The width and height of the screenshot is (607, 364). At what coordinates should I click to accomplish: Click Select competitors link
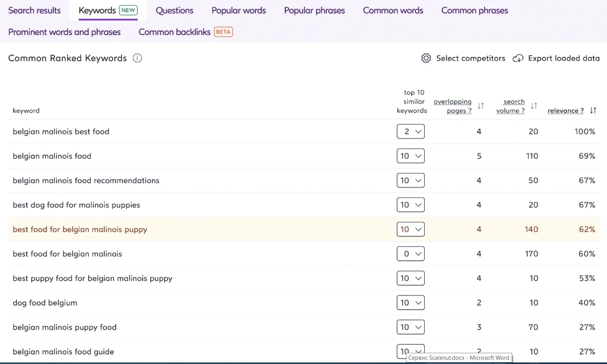click(470, 58)
